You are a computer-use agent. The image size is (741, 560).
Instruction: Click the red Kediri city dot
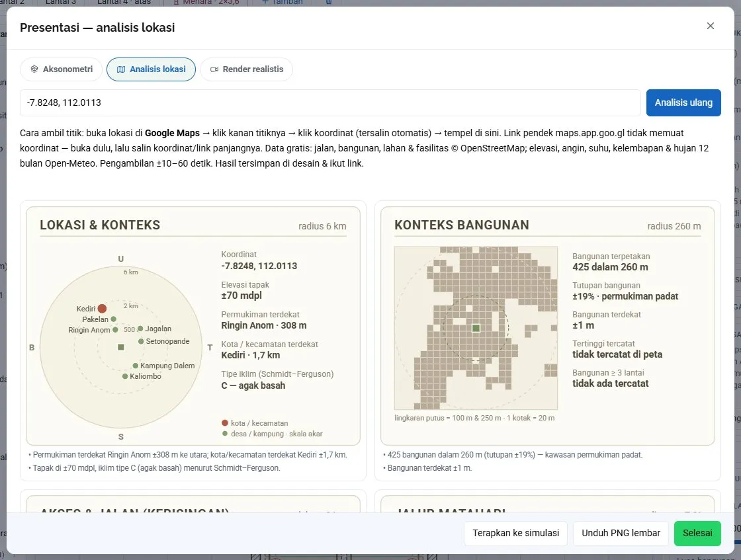[102, 308]
